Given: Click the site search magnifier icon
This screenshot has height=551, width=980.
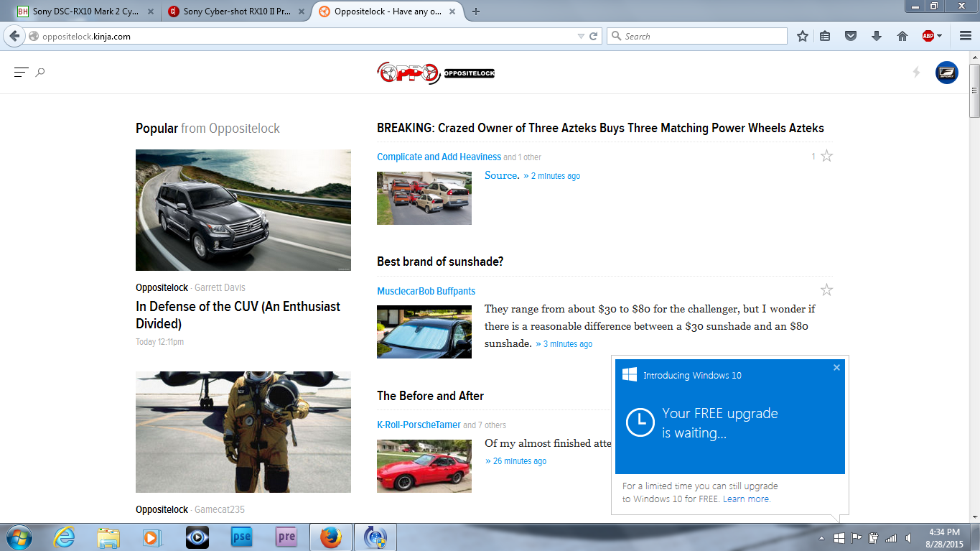Looking at the screenshot, I should [x=40, y=72].
